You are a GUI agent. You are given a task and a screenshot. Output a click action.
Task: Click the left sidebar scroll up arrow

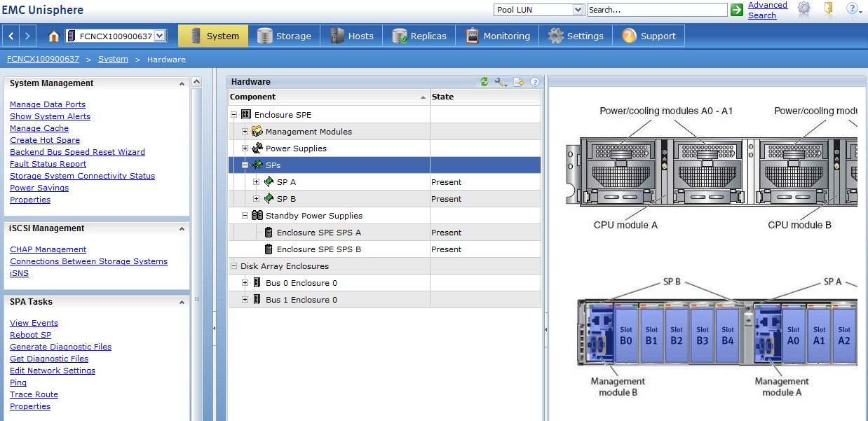point(197,83)
